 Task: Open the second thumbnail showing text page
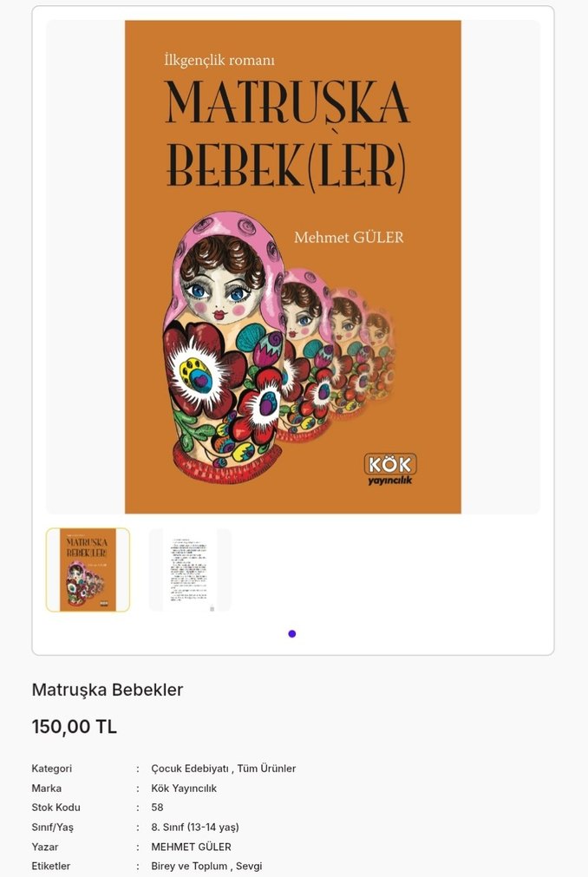click(190, 569)
